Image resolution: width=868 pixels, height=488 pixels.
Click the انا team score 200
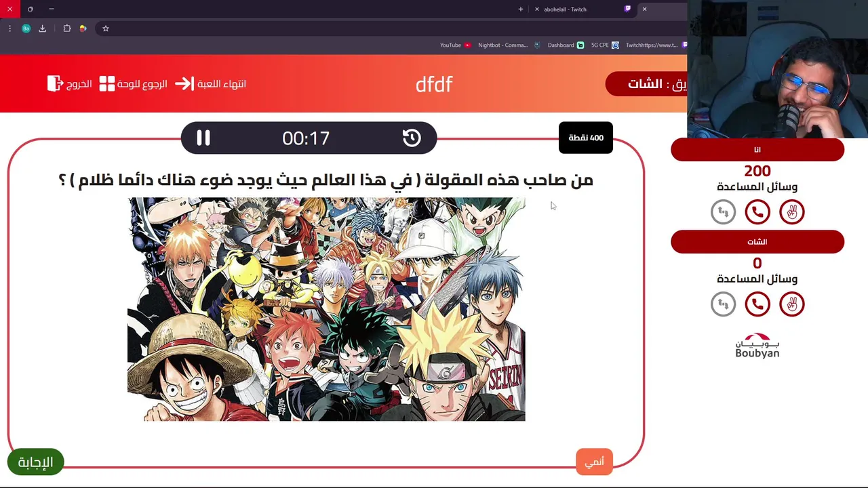pyautogui.click(x=757, y=171)
